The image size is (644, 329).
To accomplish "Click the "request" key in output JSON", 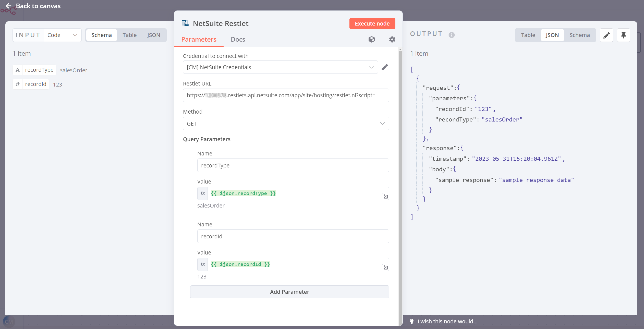I will click(x=438, y=88).
